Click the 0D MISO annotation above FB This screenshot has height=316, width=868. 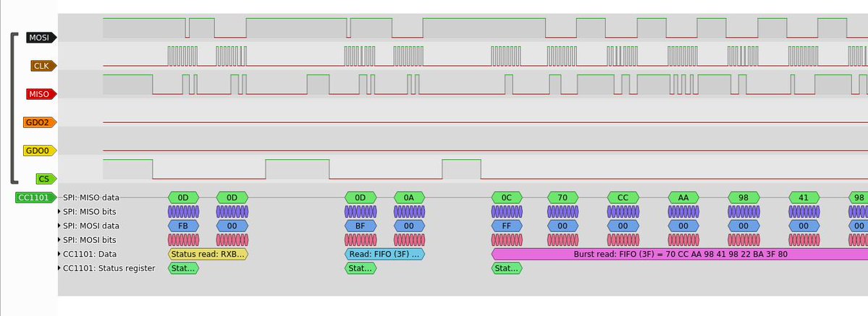click(183, 197)
